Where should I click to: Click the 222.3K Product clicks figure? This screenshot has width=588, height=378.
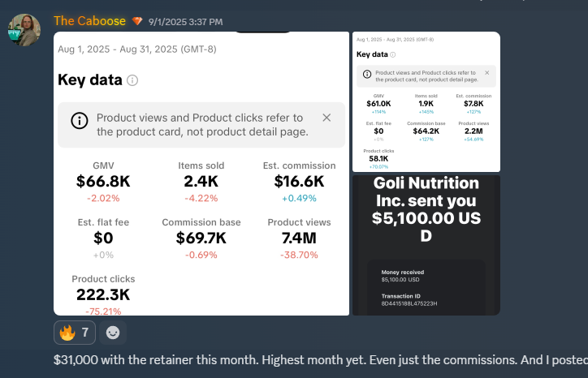pyautogui.click(x=103, y=295)
